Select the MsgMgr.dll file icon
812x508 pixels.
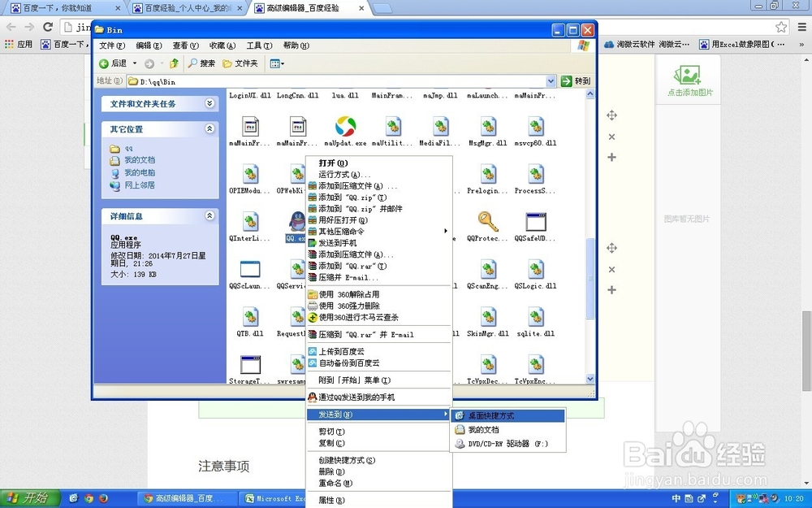coord(488,126)
